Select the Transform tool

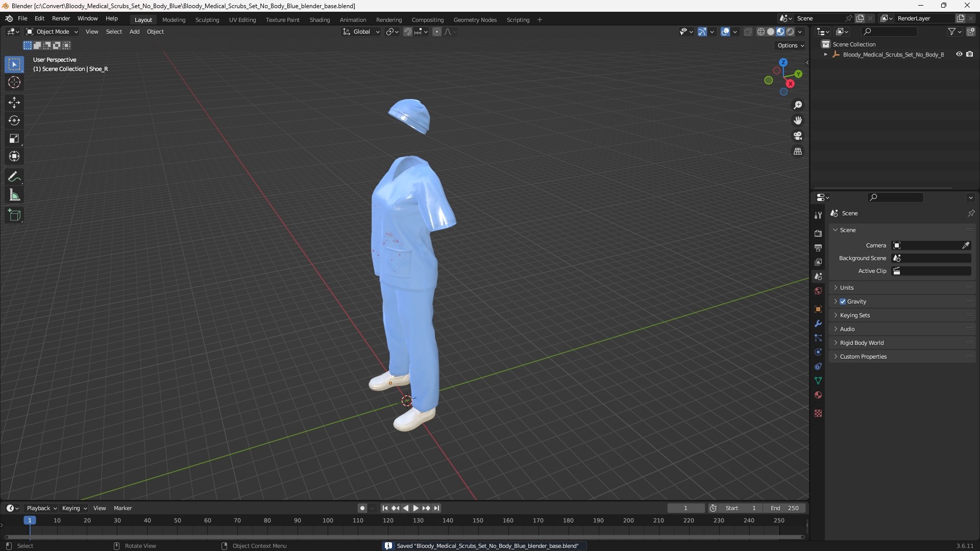14,156
